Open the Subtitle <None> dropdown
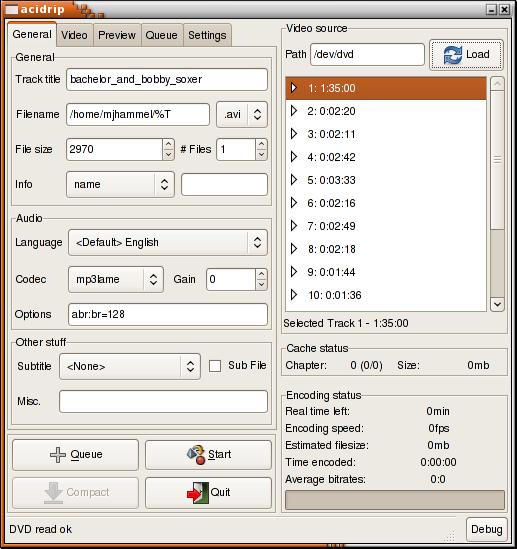517x549 pixels. click(130, 366)
